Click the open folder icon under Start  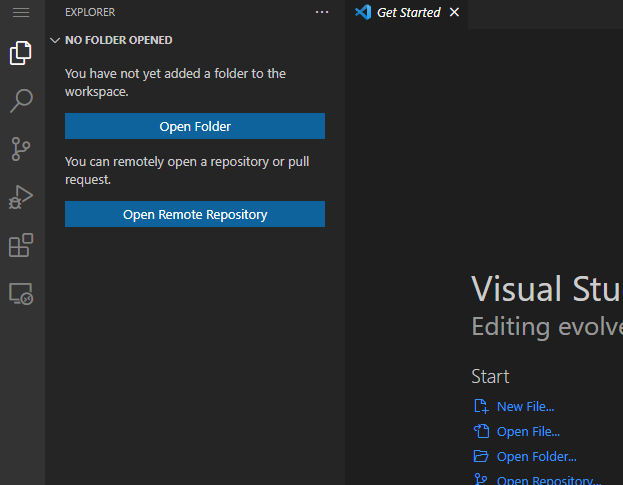click(x=481, y=456)
